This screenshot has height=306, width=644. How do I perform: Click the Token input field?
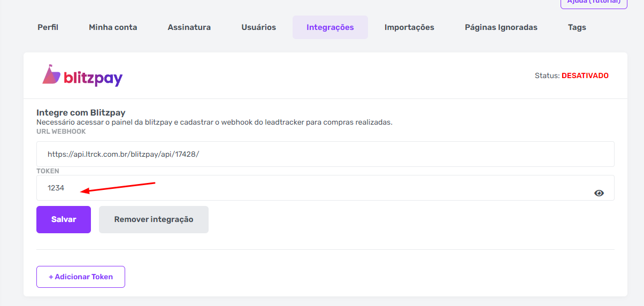coord(325,188)
